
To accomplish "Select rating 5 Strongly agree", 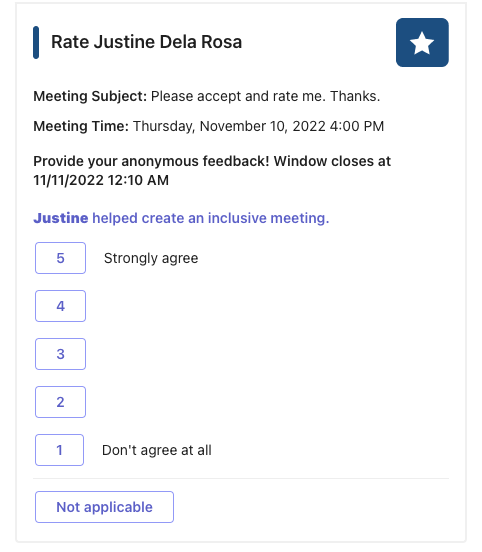I will point(60,258).
